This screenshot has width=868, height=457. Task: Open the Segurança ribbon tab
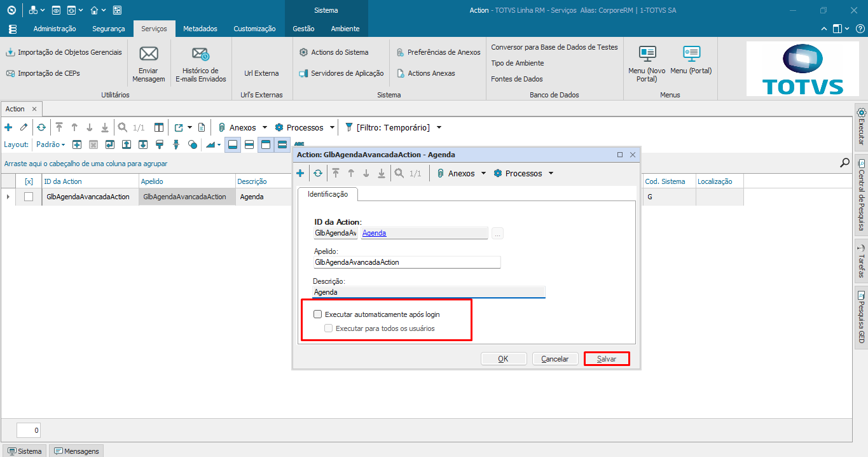pyautogui.click(x=109, y=29)
